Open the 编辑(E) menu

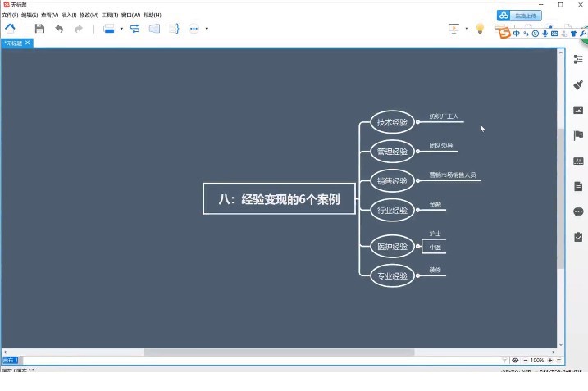click(30, 15)
